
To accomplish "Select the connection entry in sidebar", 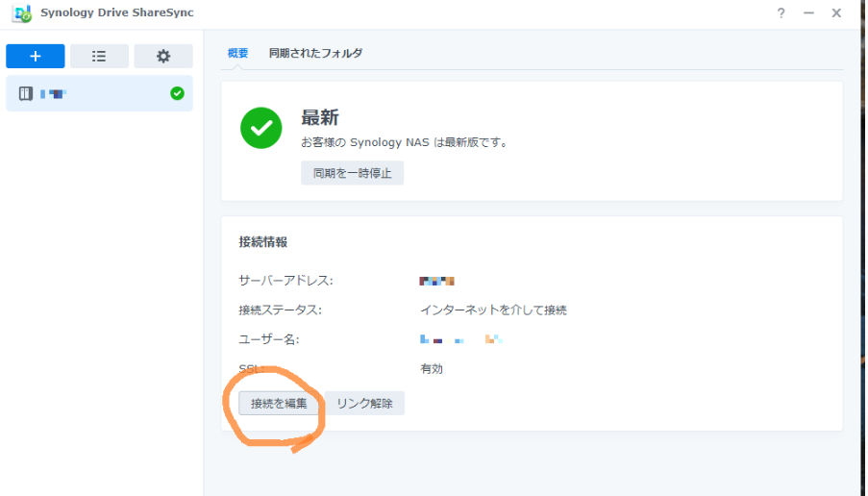I will (100, 93).
